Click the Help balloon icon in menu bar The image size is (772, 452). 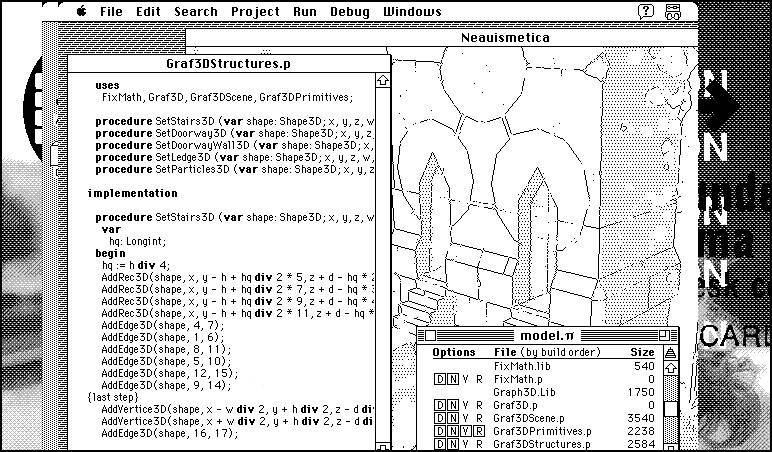pyautogui.click(x=646, y=12)
